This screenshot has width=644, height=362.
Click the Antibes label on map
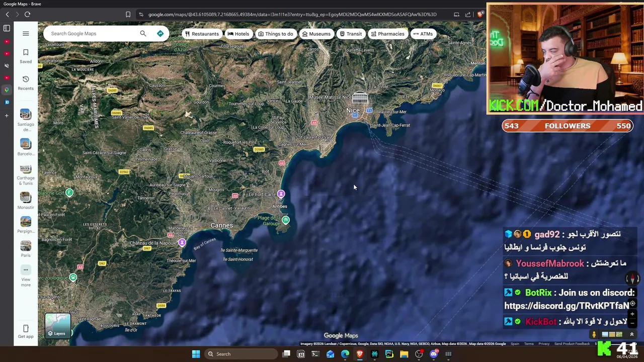point(280,206)
